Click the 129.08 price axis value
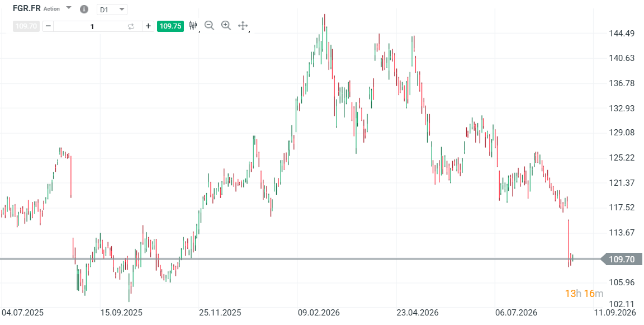This screenshot has height=325, width=644. click(x=622, y=133)
